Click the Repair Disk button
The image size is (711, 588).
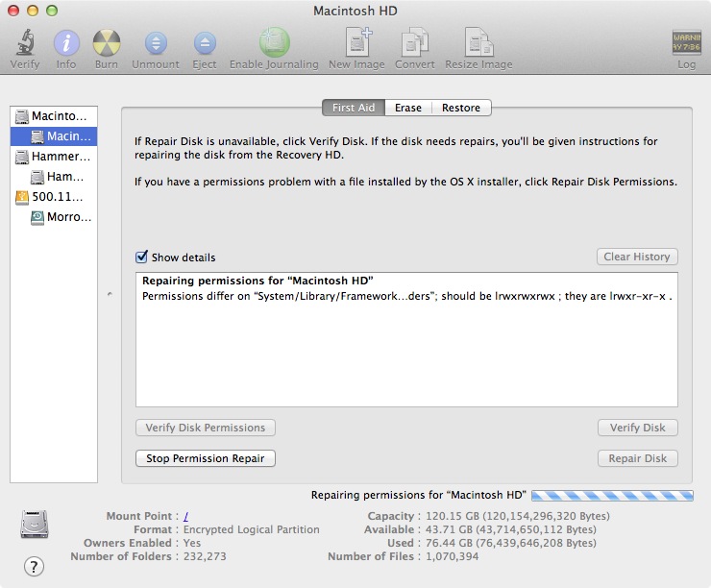click(x=638, y=458)
